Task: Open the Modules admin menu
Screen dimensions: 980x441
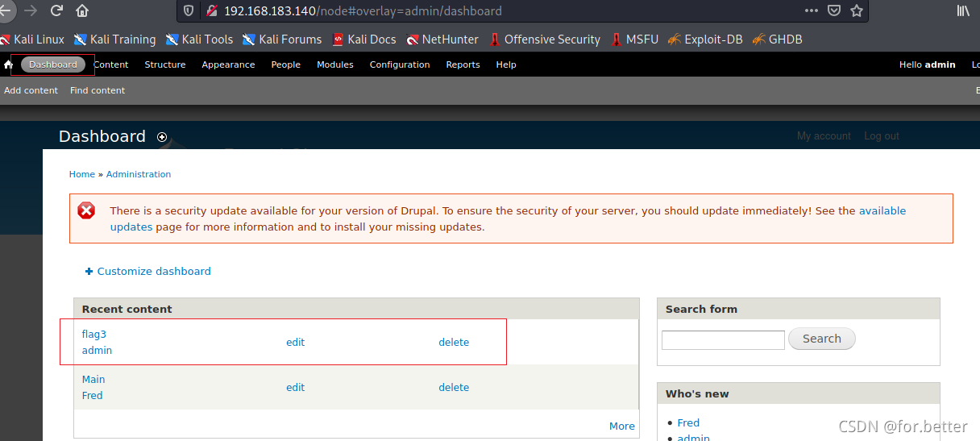Action: (335, 64)
